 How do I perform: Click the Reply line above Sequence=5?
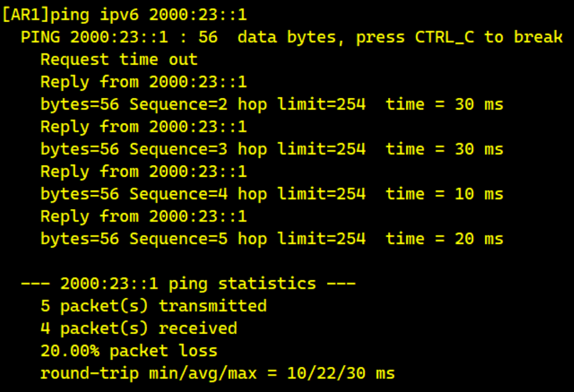[143, 216]
